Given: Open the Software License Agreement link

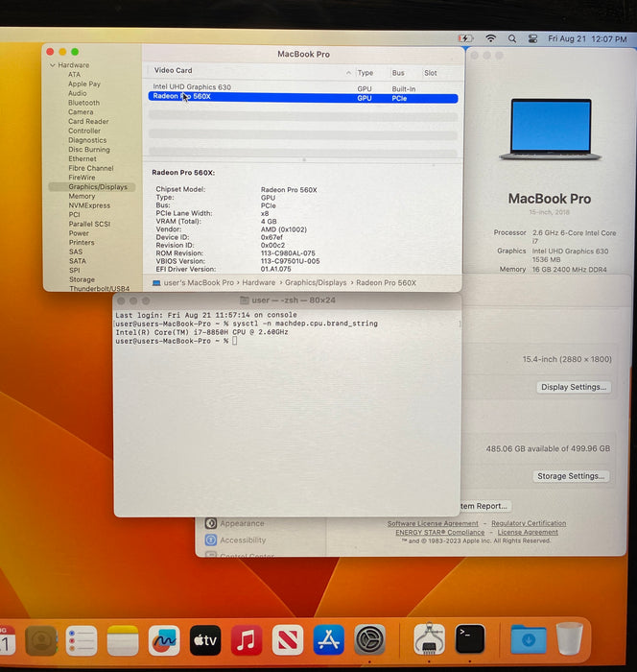Looking at the screenshot, I should pos(433,524).
